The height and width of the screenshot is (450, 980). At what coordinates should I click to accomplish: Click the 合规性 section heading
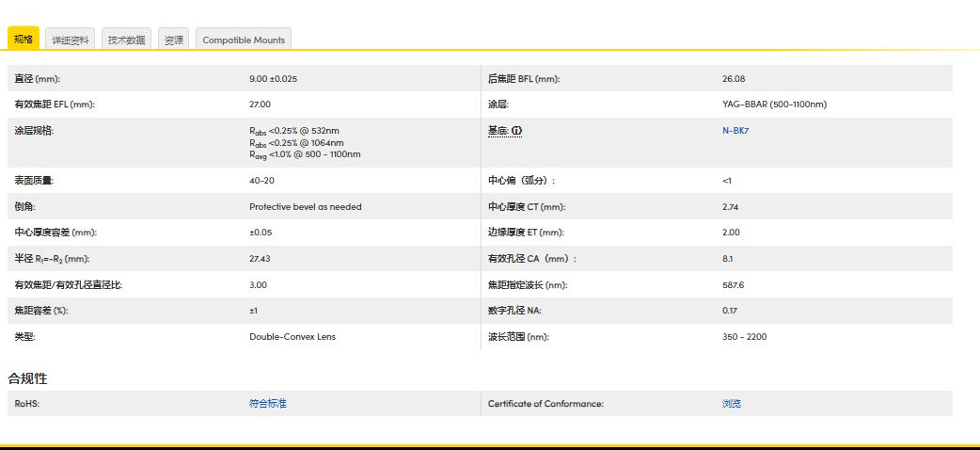(x=27, y=378)
